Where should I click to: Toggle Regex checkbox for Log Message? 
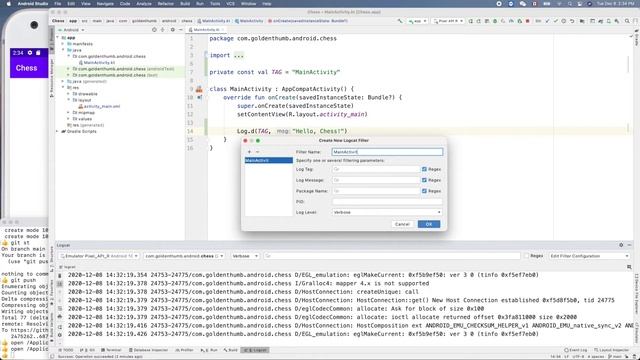tap(424, 180)
